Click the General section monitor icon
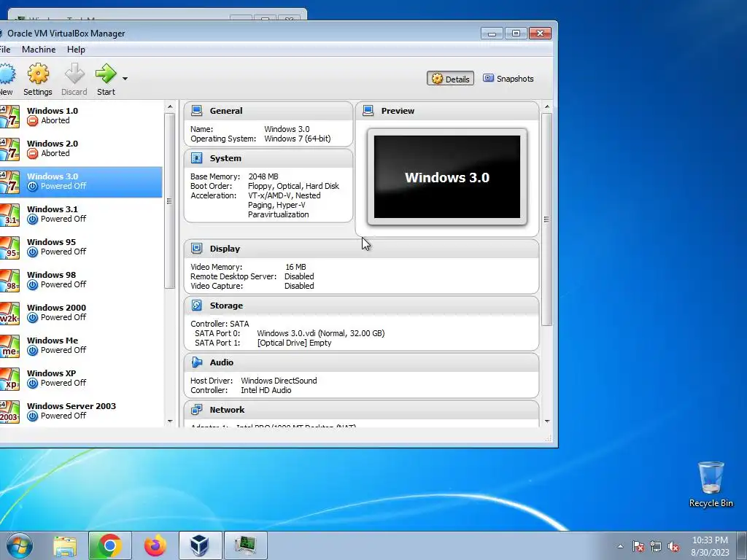 pyautogui.click(x=196, y=111)
